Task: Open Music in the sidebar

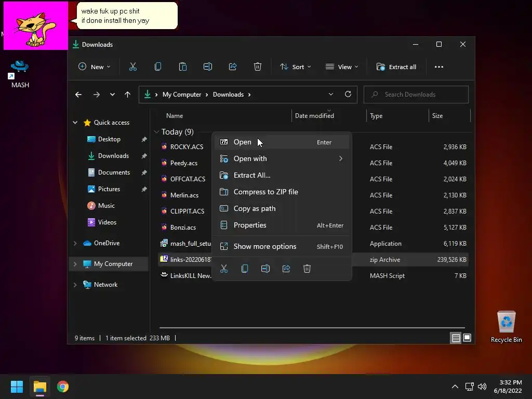Action: (106, 206)
